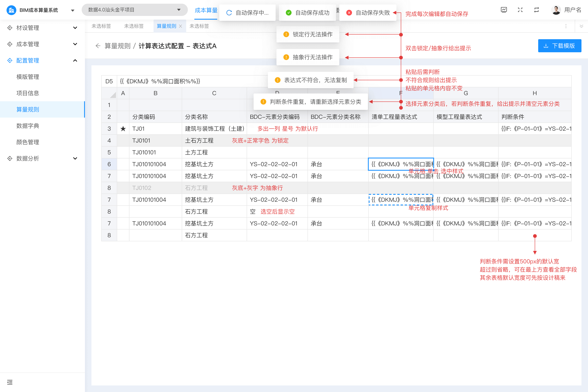Close the 算量规则 tab with its X

(180, 26)
